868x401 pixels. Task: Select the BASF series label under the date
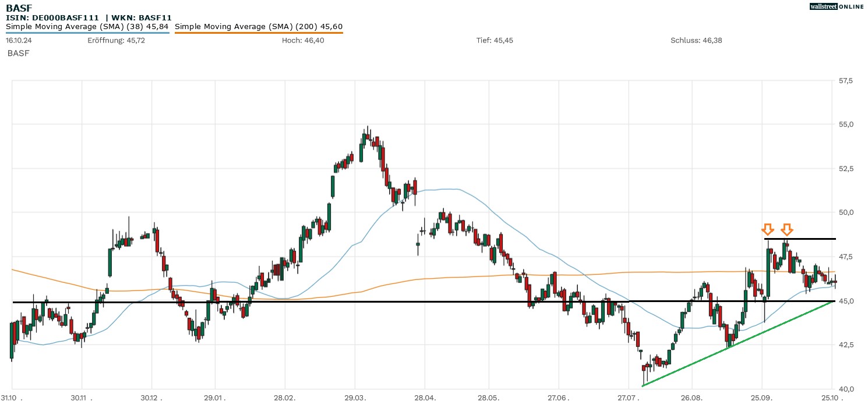18,53
